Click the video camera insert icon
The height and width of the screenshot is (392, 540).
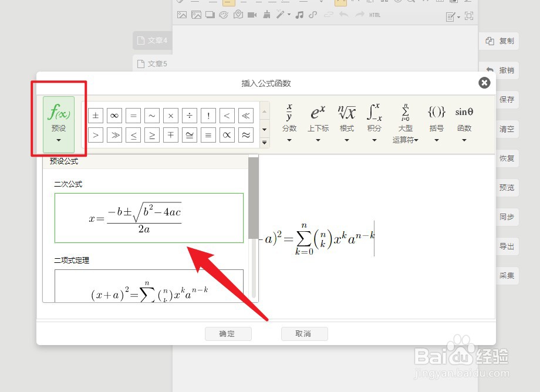[252, 15]
